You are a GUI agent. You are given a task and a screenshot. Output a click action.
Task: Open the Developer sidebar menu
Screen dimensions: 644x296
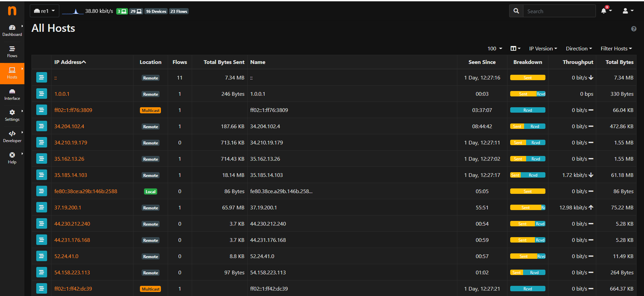coord(12,137)
